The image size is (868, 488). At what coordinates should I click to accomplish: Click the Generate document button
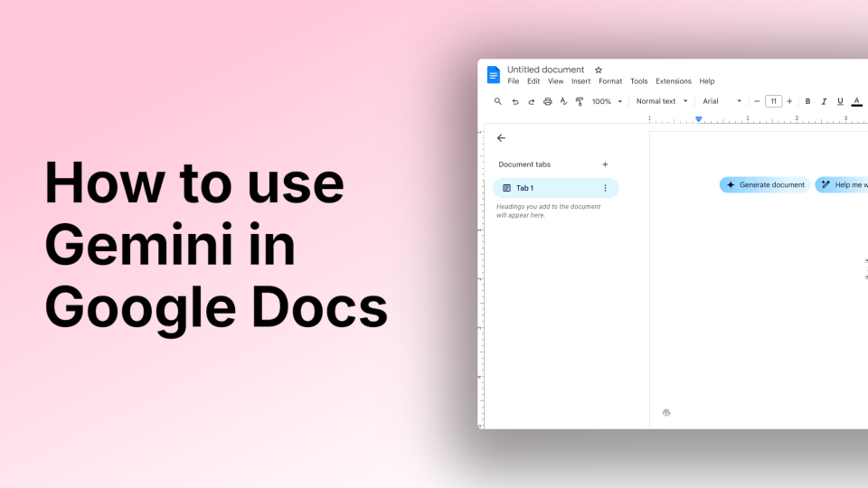pos(765,184)
